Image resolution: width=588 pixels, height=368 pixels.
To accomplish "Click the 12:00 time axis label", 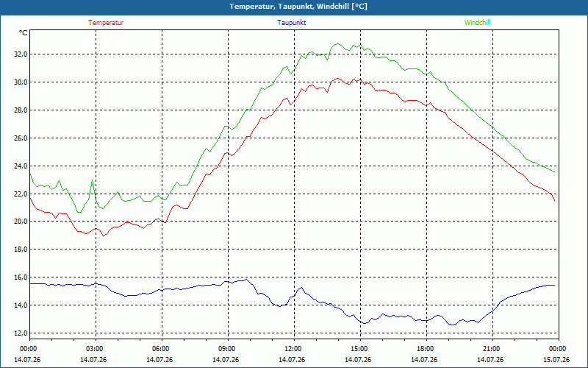I will pyautogui.click(x=294, y=349).
